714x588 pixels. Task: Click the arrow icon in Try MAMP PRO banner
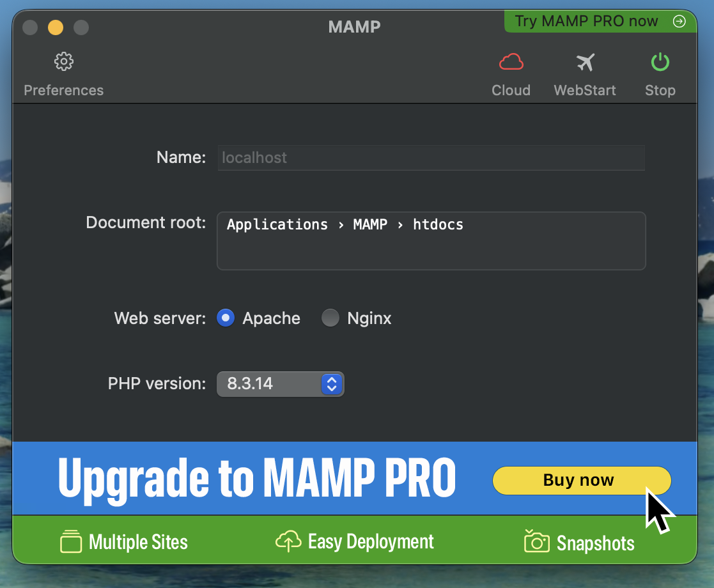pyautogui.click(x=679, y=21)
